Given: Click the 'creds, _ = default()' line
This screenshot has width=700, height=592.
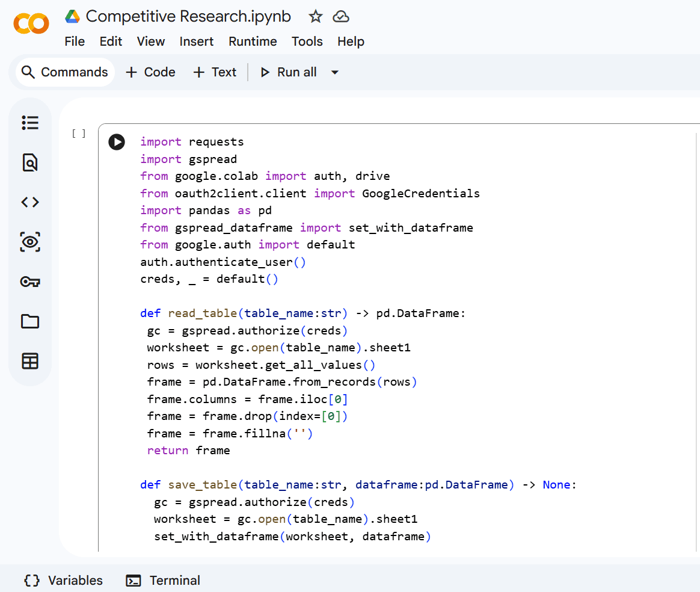Looking at the screenshot, I should (x=209, y=279).
